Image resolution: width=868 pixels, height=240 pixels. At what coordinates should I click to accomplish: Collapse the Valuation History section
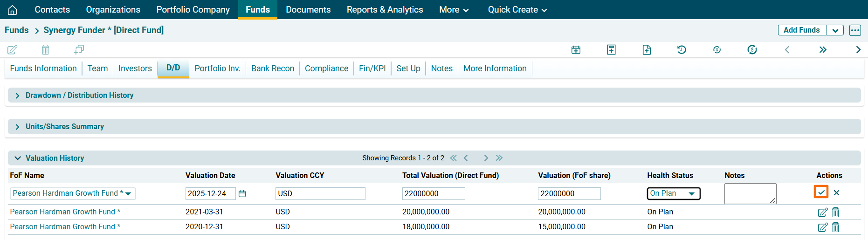pos(18,158)
